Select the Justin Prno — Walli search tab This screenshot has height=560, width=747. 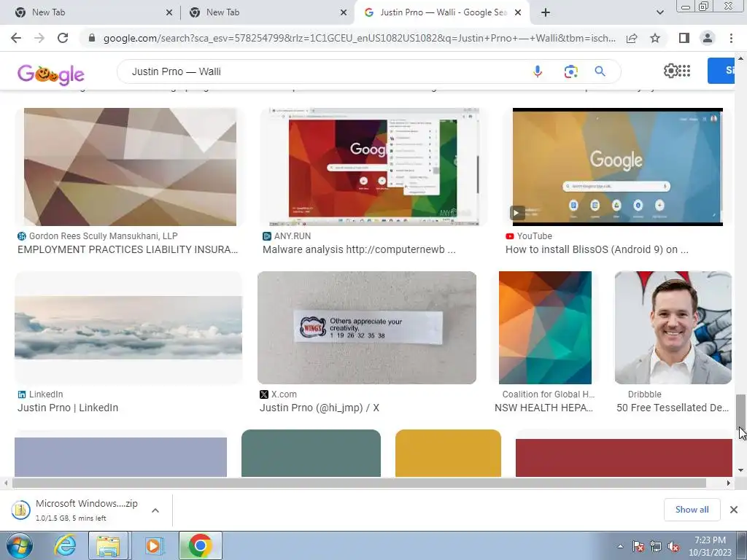(441, 12)
